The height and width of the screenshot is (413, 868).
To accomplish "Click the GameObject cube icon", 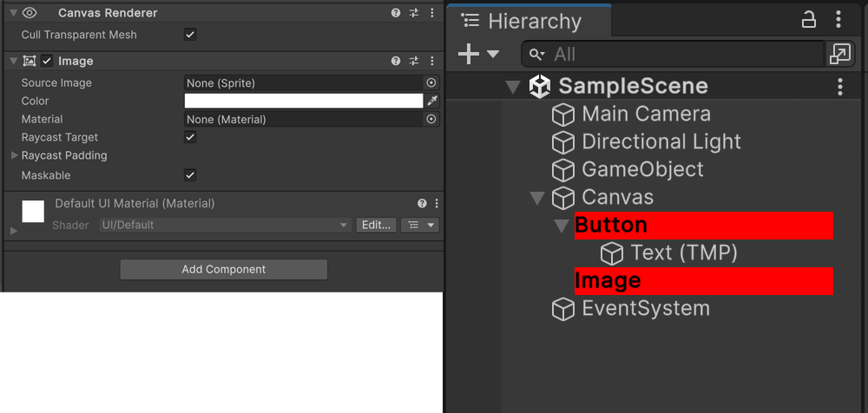I will pos(563,170).
